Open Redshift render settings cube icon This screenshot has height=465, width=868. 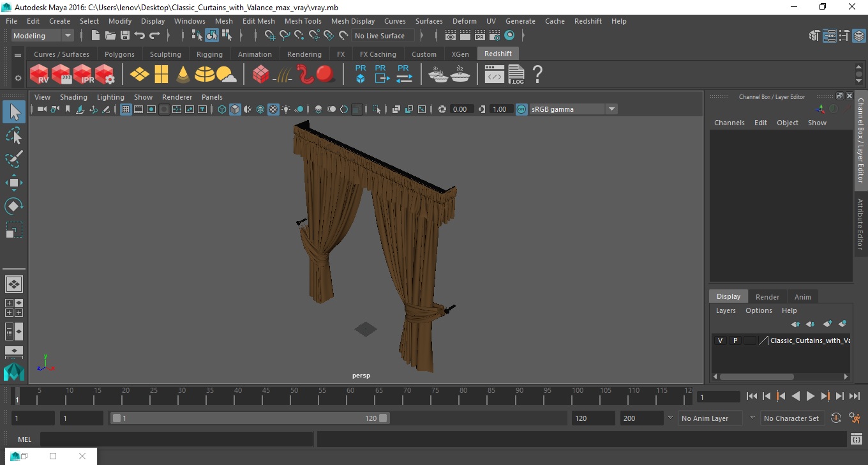tap(105, 75)
